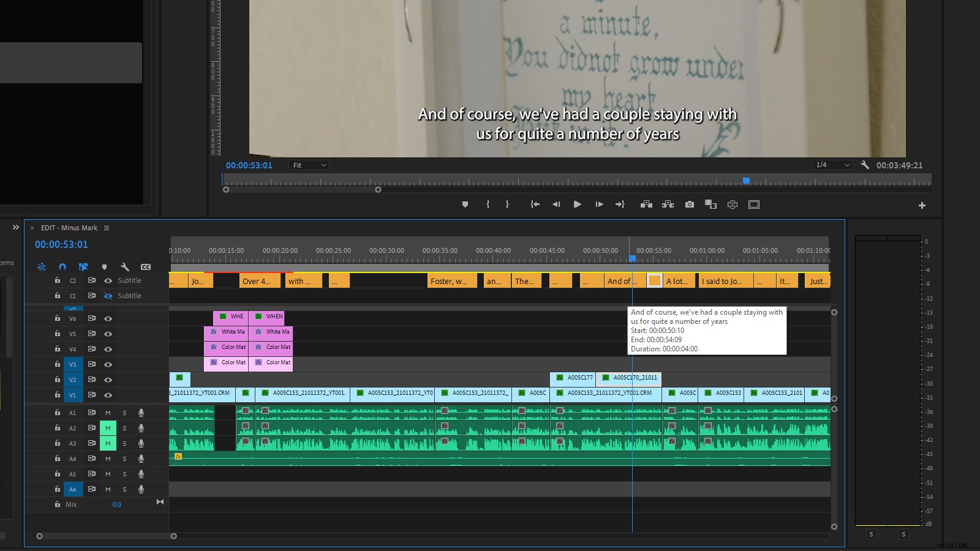Open the 1/4 playback resolution dropdown
This screenshot has width=980, height=551.
tap(832, 165)
